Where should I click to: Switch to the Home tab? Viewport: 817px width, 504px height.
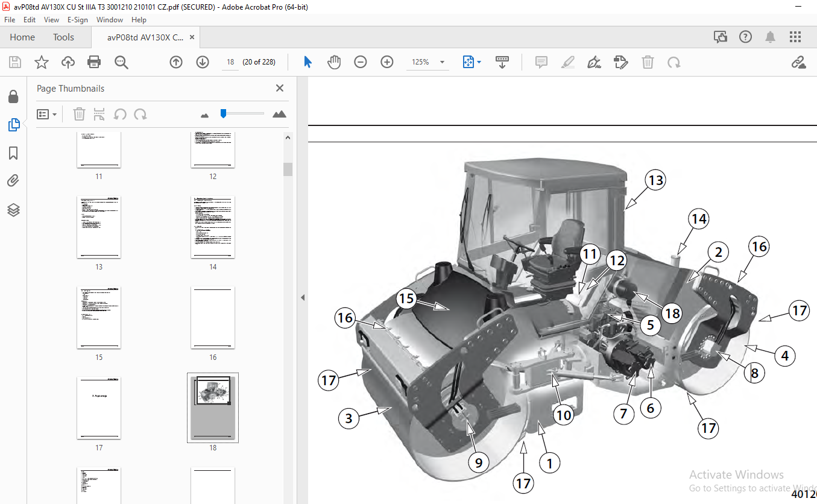[x=22, y=37]
